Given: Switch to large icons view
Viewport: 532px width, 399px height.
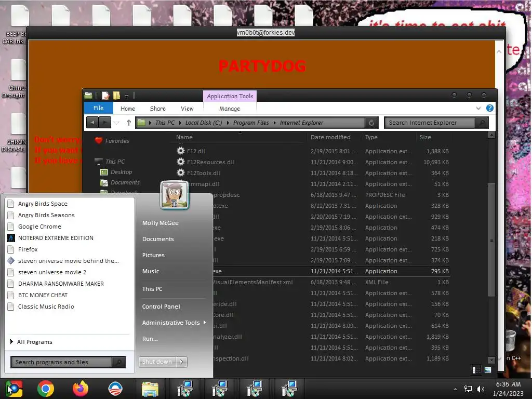Looking at the screenshot, I should click(x=488, y=370).
